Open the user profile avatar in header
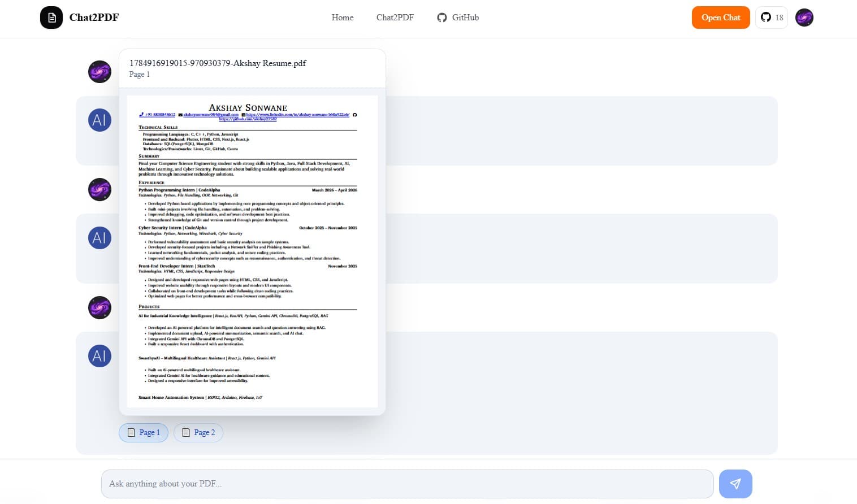857x504 pixels. click(x=804, y=18)
